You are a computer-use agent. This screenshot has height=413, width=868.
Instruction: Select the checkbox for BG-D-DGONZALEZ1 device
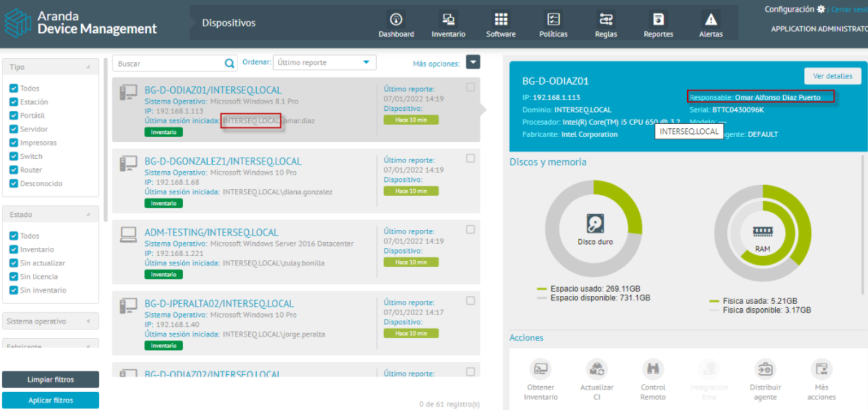470,159
